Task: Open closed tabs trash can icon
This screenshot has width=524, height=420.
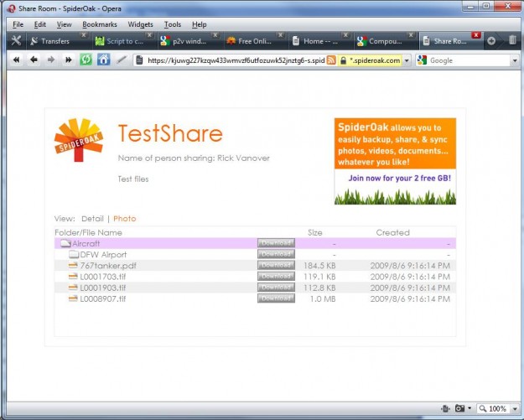Action: click(x=512, y=40)
